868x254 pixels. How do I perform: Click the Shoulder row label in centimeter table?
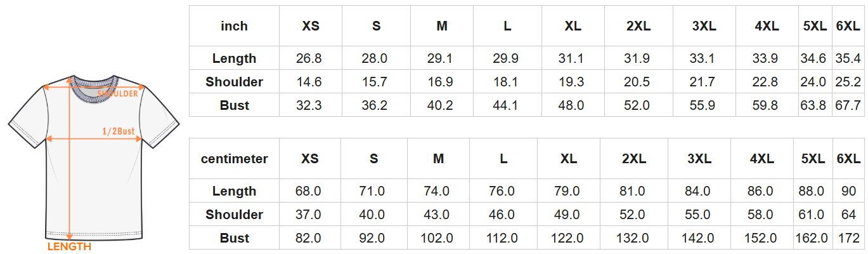(234, 215)
